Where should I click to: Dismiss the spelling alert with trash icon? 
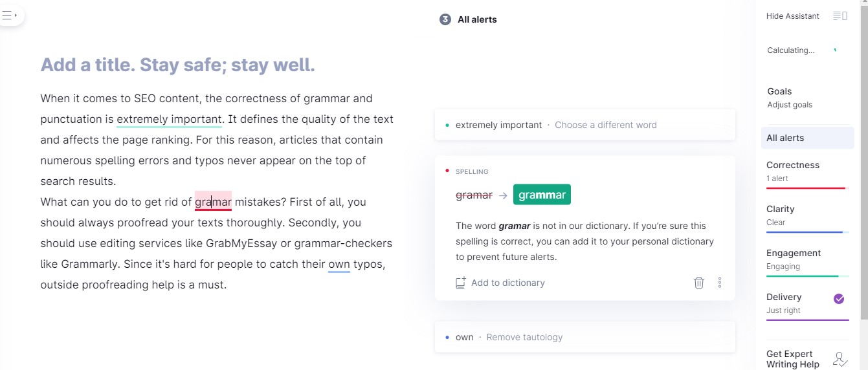699,283
